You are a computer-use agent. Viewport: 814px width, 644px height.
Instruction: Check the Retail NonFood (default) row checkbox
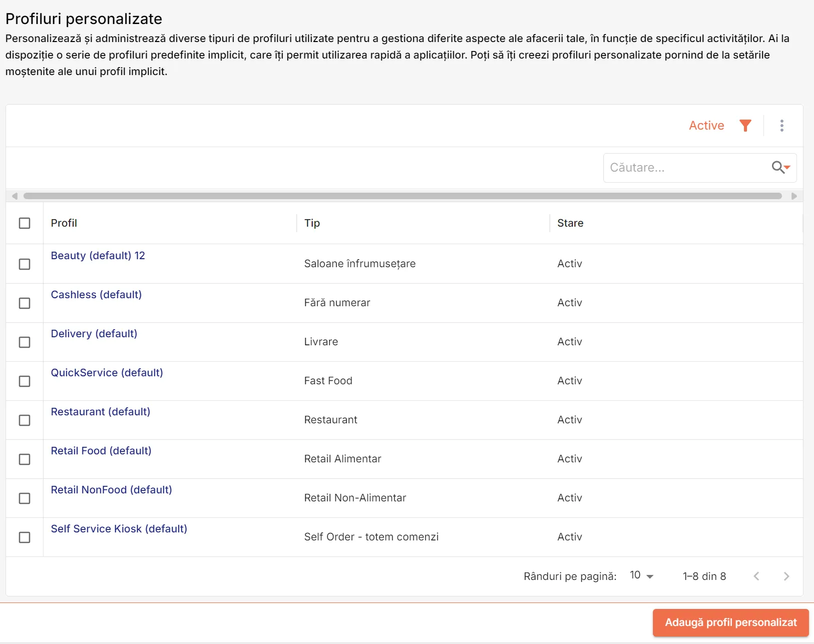click(25, 498)
